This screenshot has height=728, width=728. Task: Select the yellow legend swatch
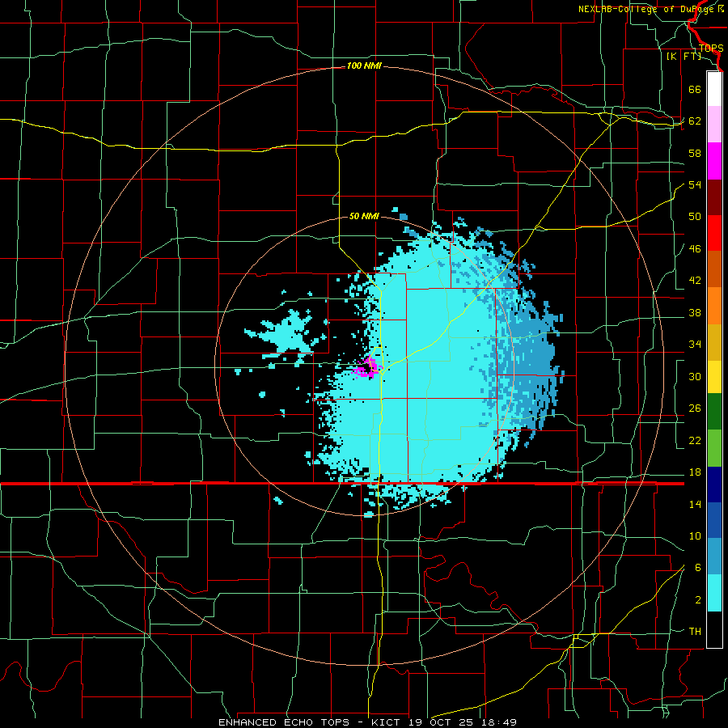click(714, 377)
